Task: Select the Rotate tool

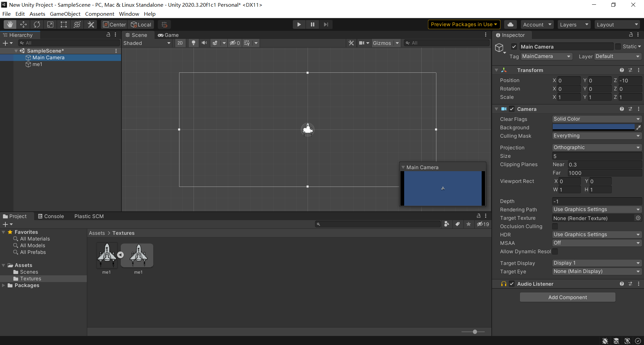Action: click(37, 24)
